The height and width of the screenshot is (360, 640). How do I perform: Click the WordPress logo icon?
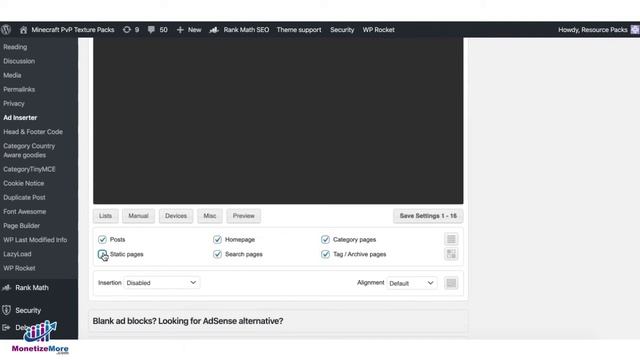(6, 29)
